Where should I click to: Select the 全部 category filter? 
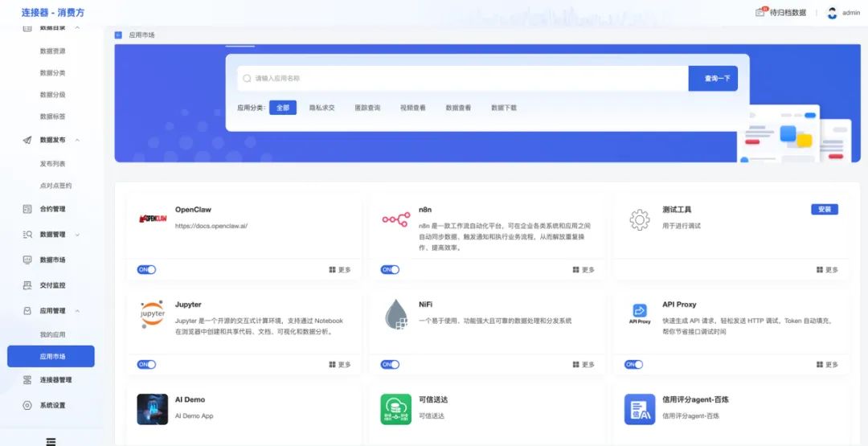pos(283,108)
